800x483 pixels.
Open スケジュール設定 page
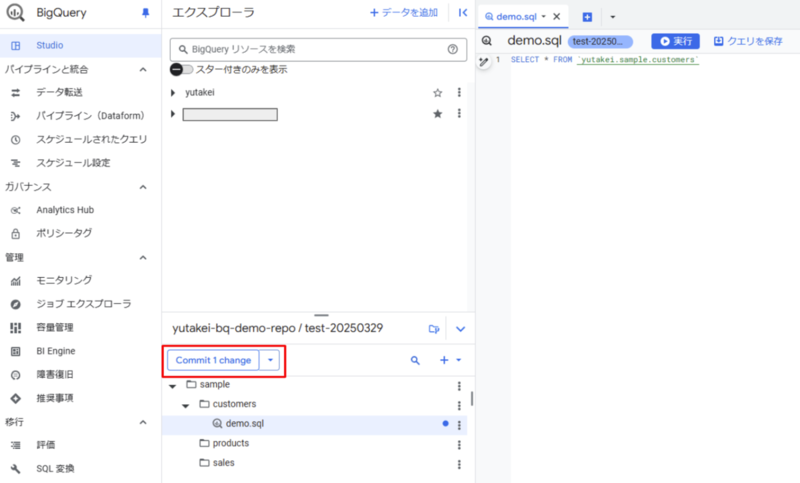click(x=73, y=163)
